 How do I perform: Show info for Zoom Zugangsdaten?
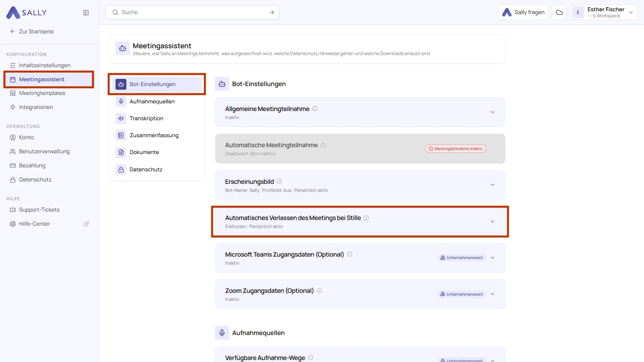click(x=320, y=291)
